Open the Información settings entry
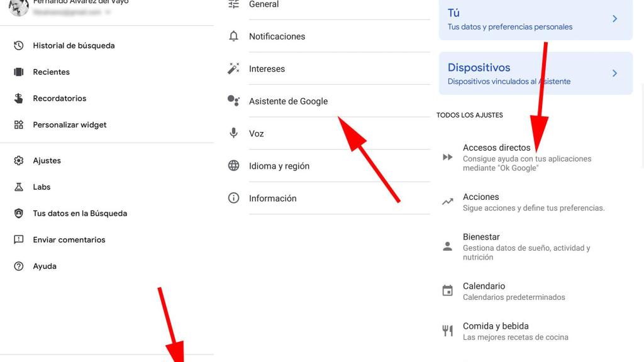Viewport: 644px width, 362px height. coord(272,199)
